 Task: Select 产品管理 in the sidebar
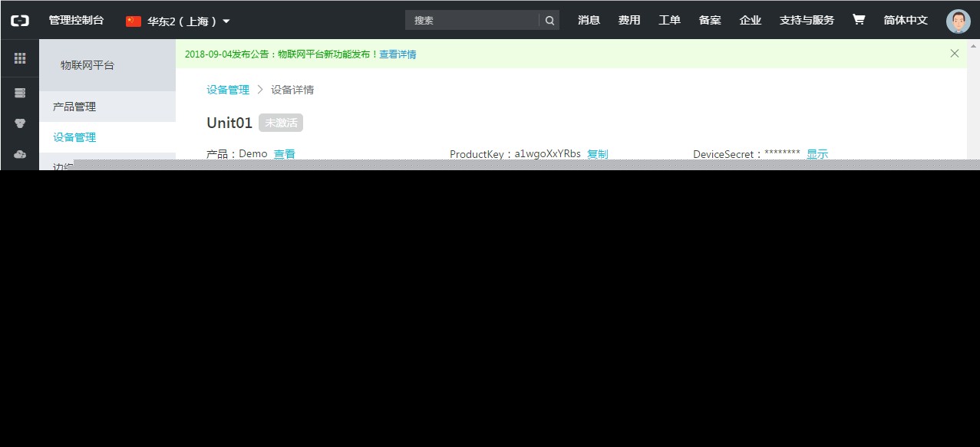pos(107,107)
